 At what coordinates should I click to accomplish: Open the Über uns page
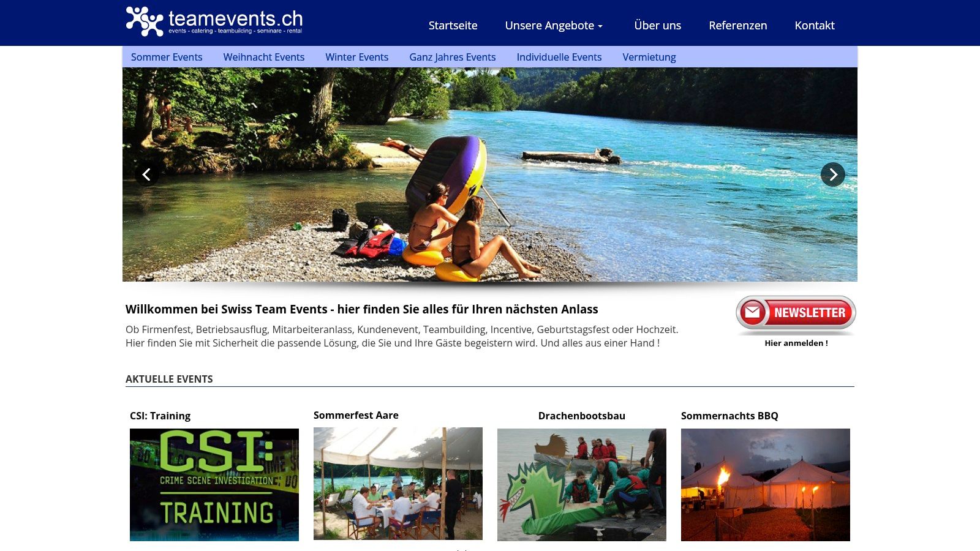pyautogui.click(x=657, y=25)
